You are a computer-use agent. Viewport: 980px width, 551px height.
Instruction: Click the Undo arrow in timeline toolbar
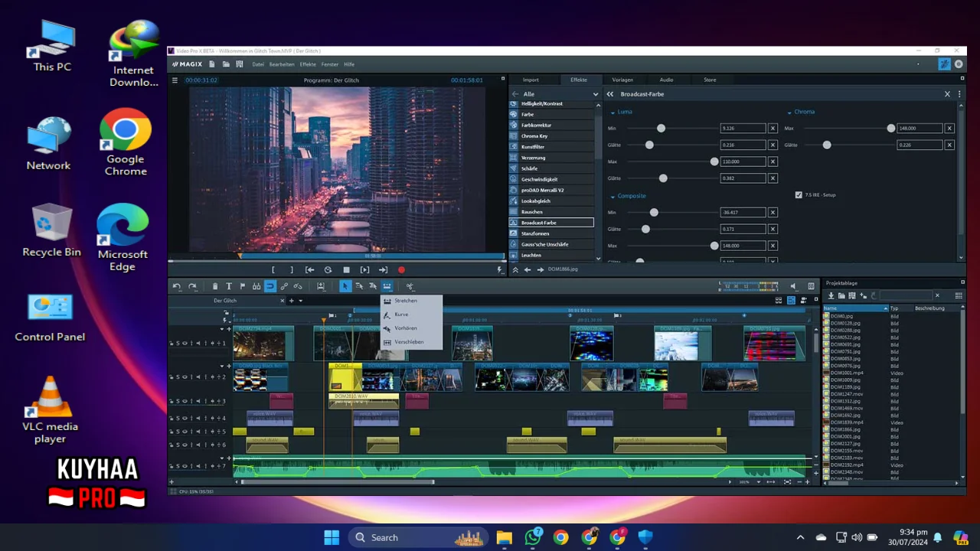click(177, 286)
